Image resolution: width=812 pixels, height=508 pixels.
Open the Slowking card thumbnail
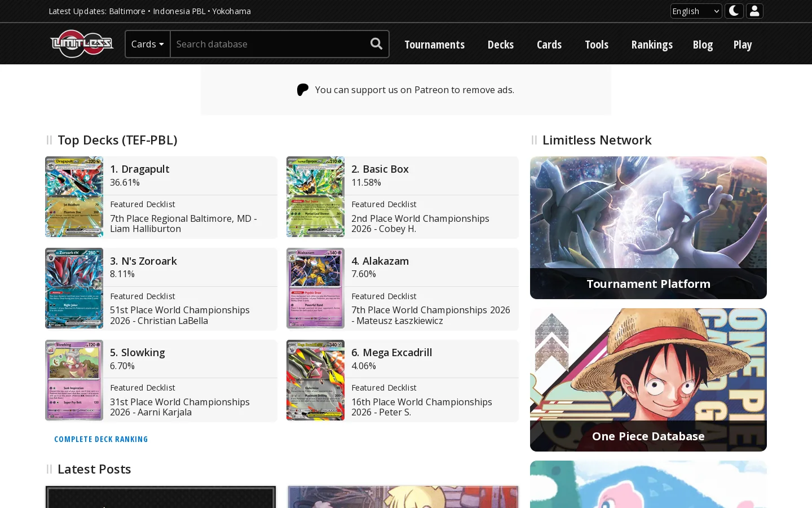click(74, 380)
